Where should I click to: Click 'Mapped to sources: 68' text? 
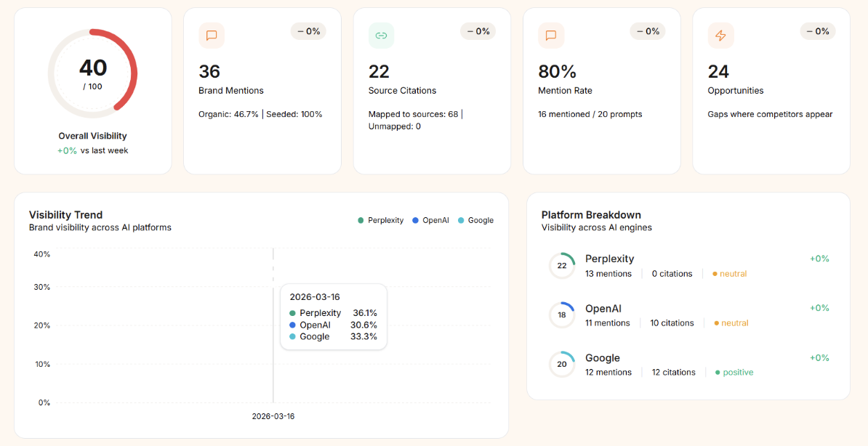(414, 114)
